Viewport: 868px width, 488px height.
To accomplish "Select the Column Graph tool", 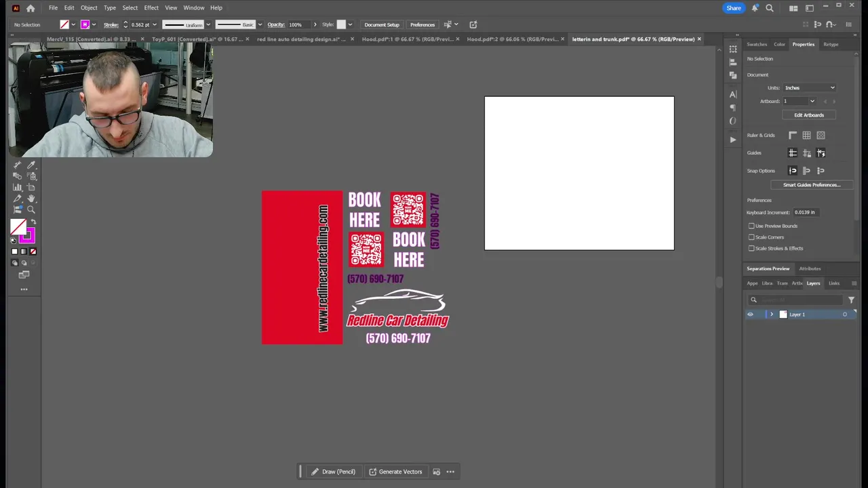I will coord(18,187).
